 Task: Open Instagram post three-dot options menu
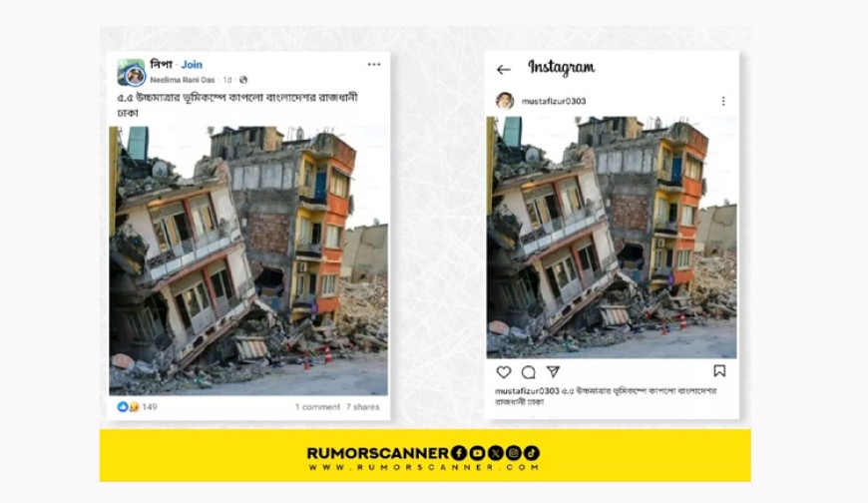pos(723,101)
